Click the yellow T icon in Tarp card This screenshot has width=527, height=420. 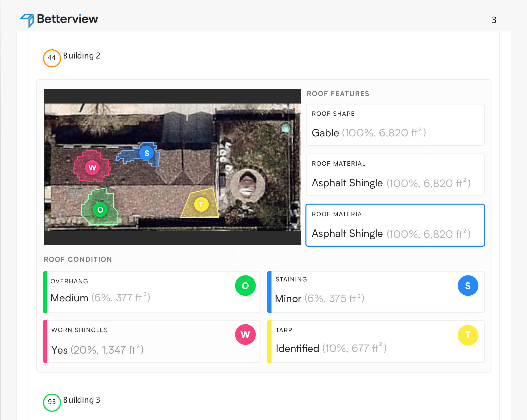coord(468,335)
